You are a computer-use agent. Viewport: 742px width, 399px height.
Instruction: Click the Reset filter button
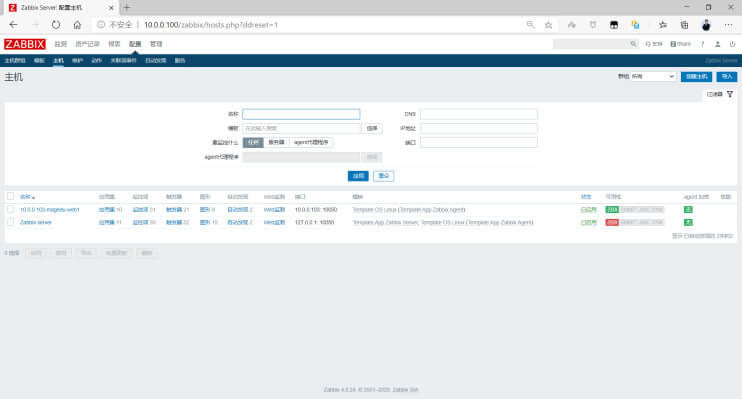click(384, 176)
